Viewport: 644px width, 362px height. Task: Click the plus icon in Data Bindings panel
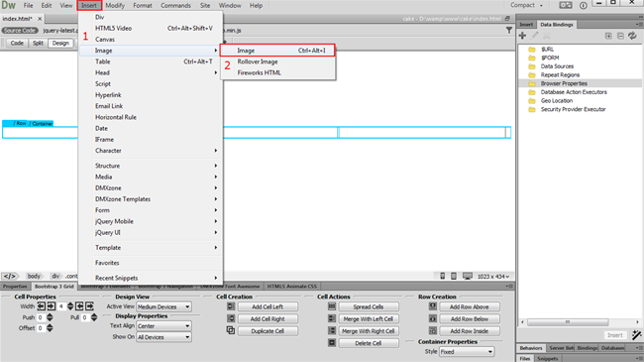(x=522, y=36)
